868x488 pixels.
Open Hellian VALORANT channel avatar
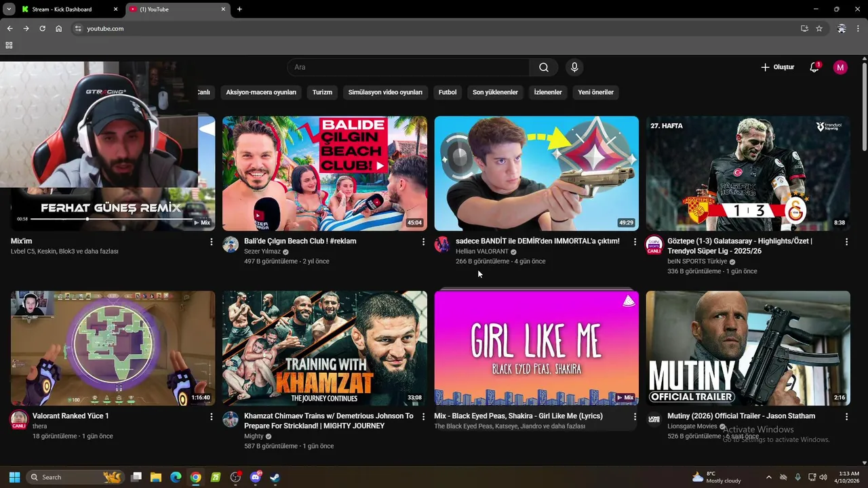click(442, 245)
